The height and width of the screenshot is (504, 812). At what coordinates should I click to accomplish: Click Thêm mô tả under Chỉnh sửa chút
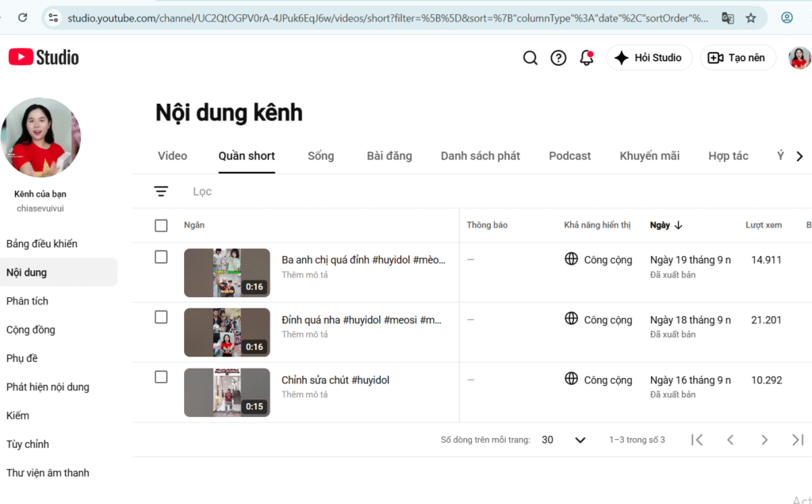point(304,395)
